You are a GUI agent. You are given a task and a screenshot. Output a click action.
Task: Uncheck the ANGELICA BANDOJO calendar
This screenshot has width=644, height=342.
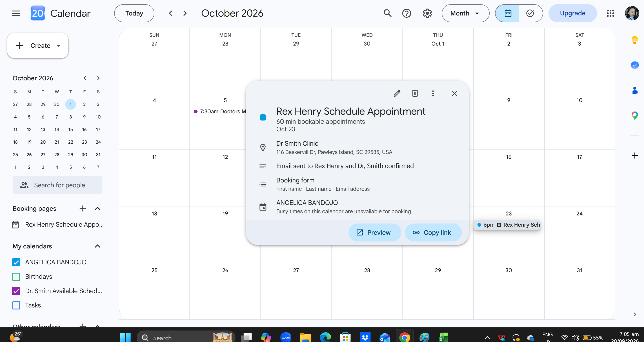(x=16, y=262)
